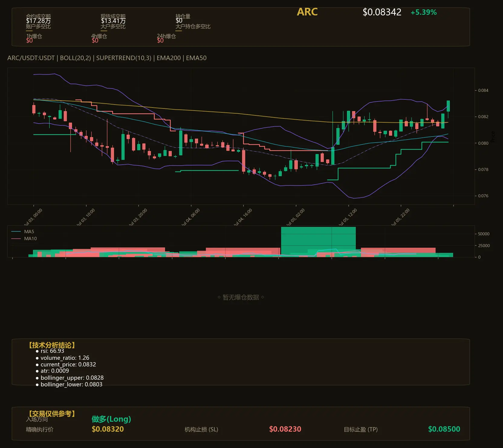Click the 精确执行价 label
Image resolution: width=503 pixels, height=448 pixels.
(40, 430)
